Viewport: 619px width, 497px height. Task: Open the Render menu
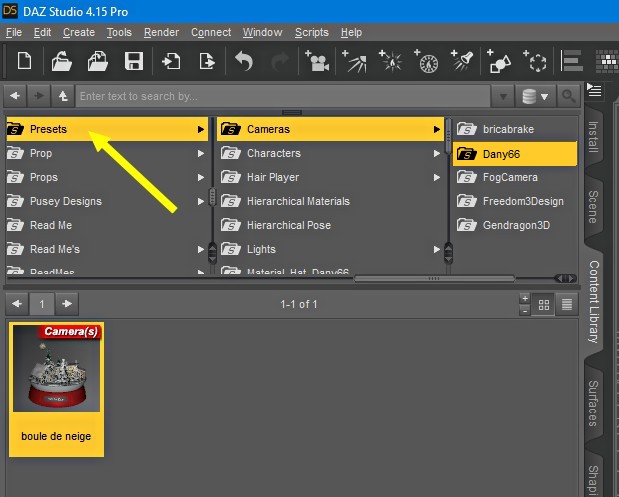pos(161,32)
